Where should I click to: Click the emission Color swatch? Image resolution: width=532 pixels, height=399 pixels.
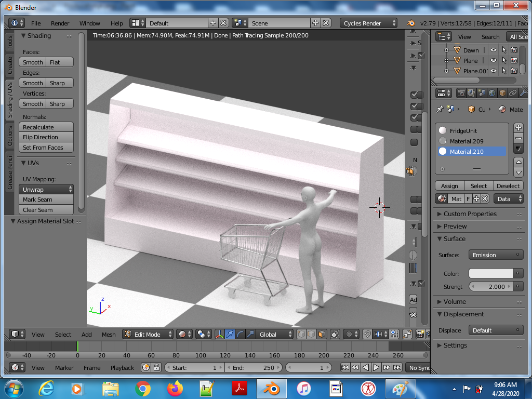(491, 274)
